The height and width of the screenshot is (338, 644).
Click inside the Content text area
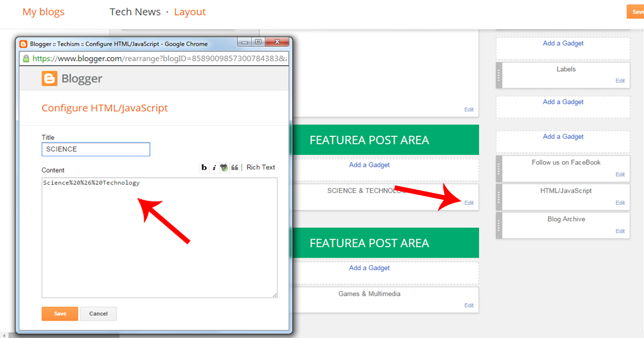pos(159,238)
